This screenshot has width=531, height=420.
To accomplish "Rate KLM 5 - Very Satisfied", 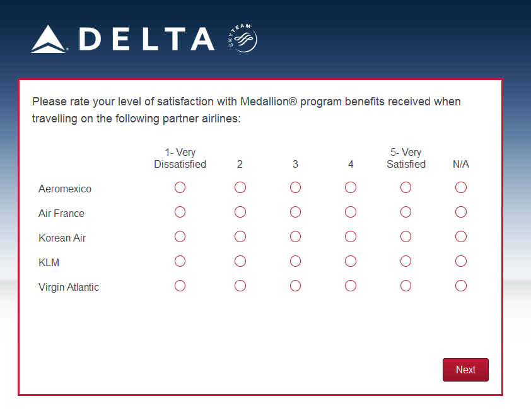I will [x=406, y=261].
